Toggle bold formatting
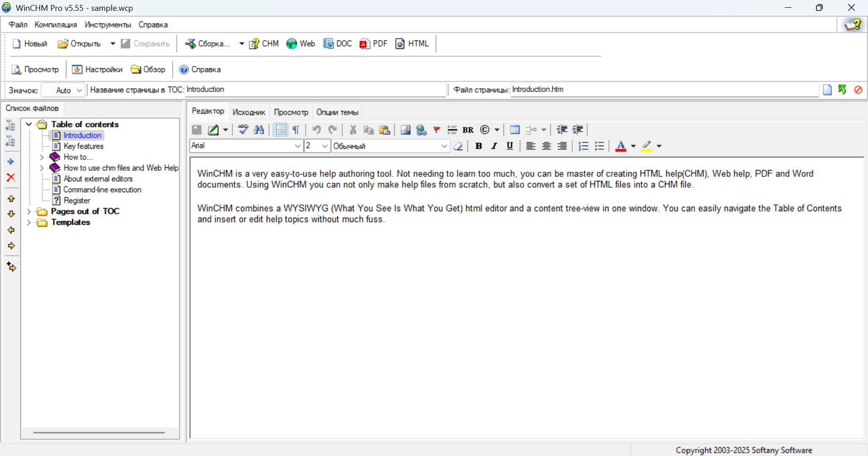Image resolution: width=868 pixels, height=456 pixels. [x=479, y=146]
